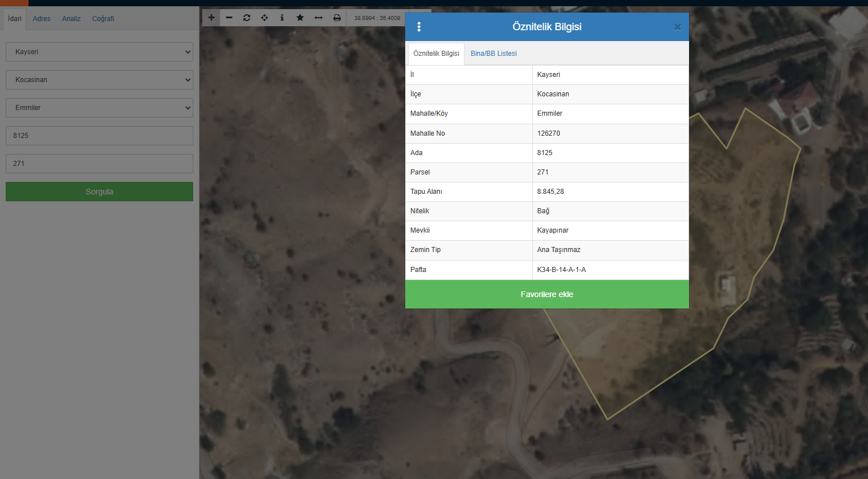Click the Sorgula button
This screenshot has width=868, height=479.
click(x=99, y=192)
